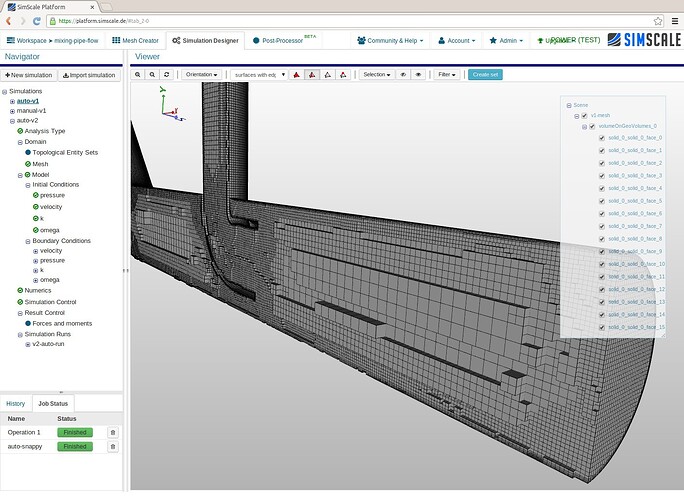Collapse the Initial Conditions node
The image size is (684, 500).
pos(28,185)
